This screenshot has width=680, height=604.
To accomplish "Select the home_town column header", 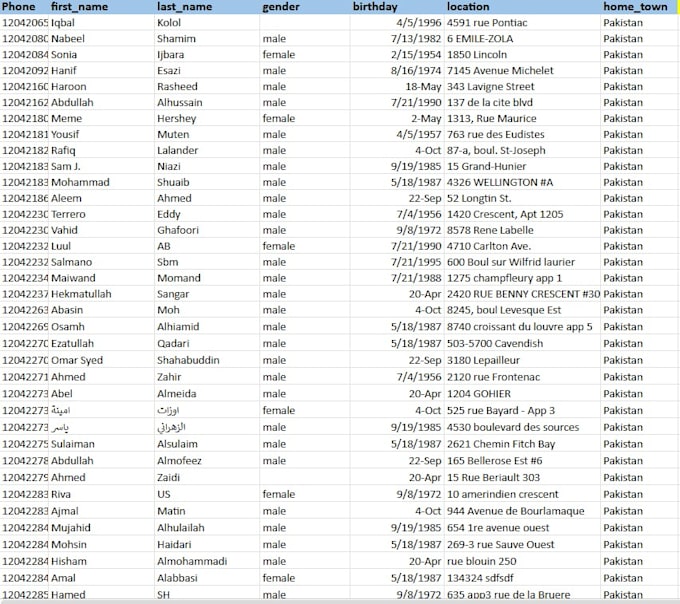I will pyautogui.click(x=635, y=7).
